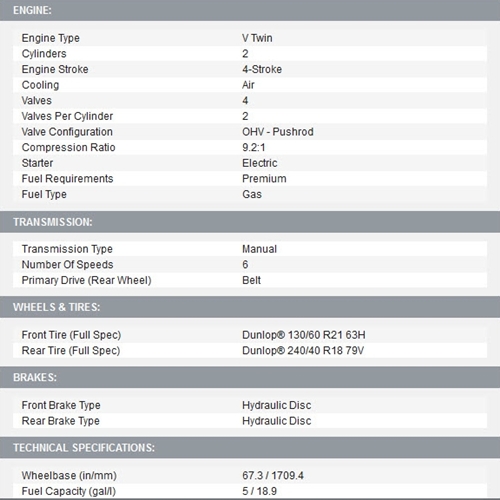This screenshot has width=500, height=500.
Task: Click the V Twin value
Action: tap(257, 38)
